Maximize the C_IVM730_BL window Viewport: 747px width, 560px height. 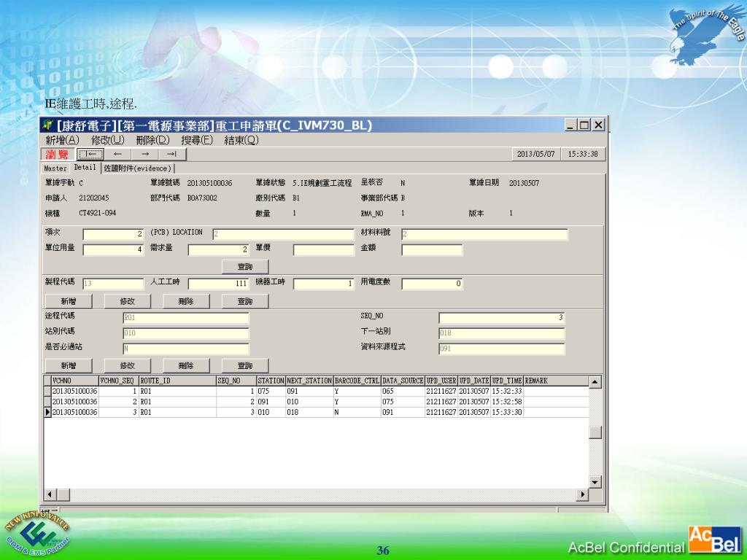[x=584, y=125]
